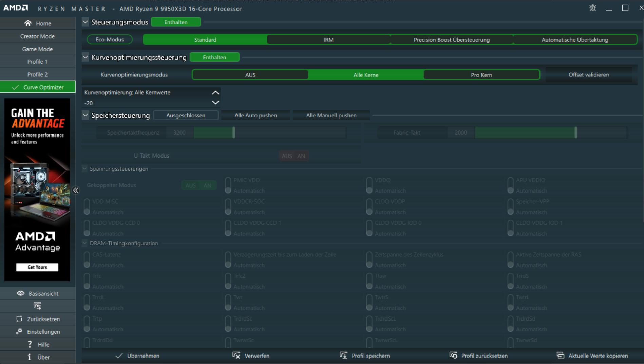Image resolution: width=644 pixels, height=364 pixels.
Task: Increase Kurvenoptimierung value with up arrow
Action: (215, 92)
